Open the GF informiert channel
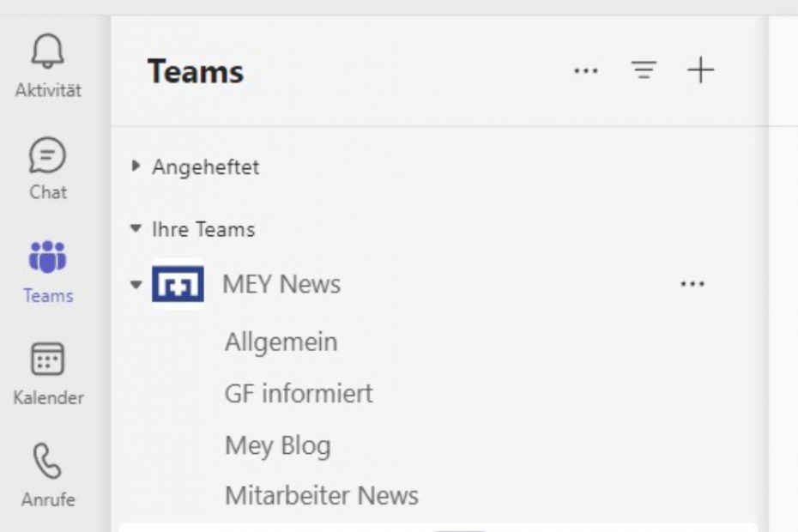The height and width of the screenshot is (532, 798). point(299,394)
